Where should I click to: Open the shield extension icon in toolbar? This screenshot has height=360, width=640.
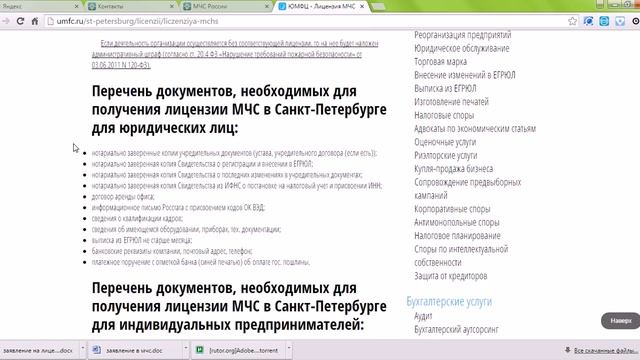[620, 21]
